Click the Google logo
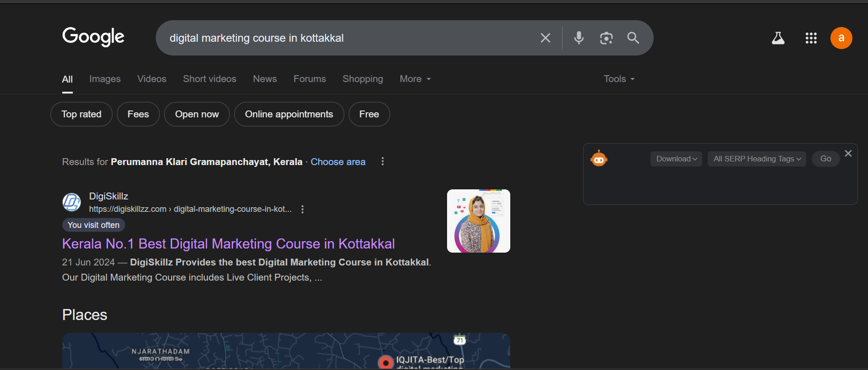Viewport: 868px width, 370px height. point(93,37)
